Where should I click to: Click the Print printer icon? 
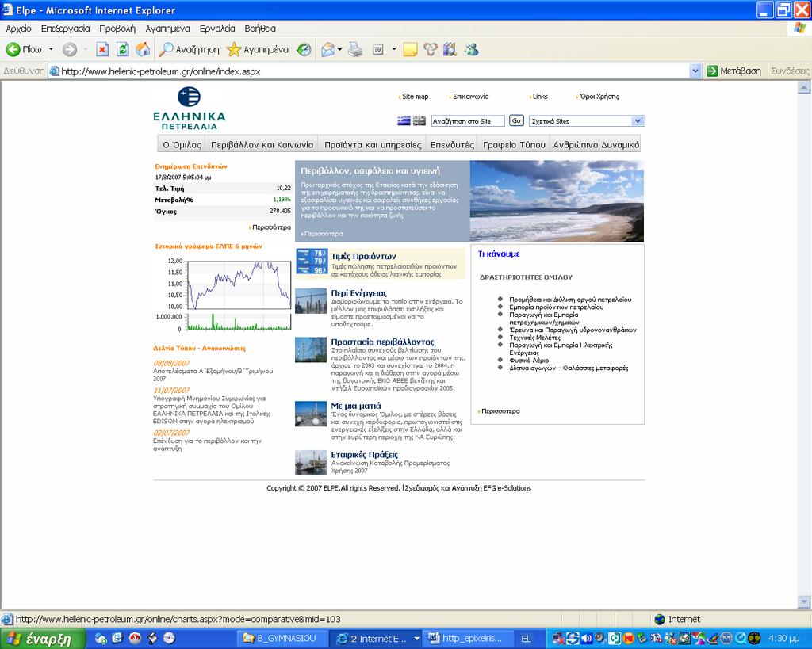click(x=355, y=50)
